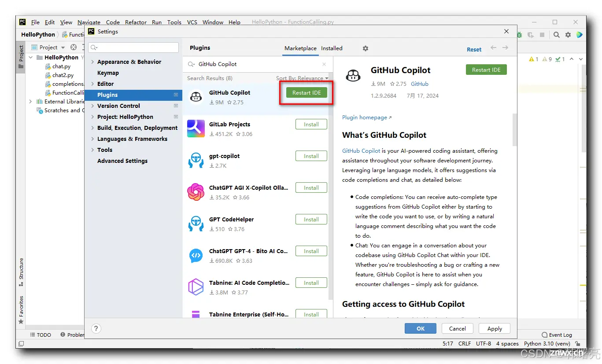Expand External Libraries in project tree

click(30, 102)
